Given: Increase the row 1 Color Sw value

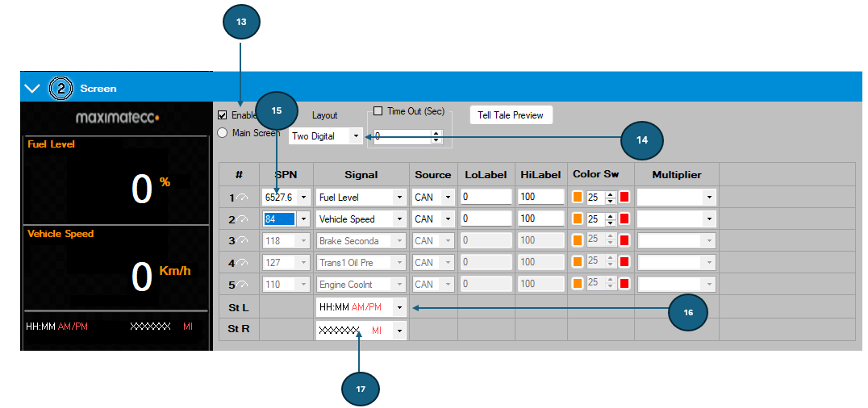Looking at the screenshot, I should coord(610,194).
